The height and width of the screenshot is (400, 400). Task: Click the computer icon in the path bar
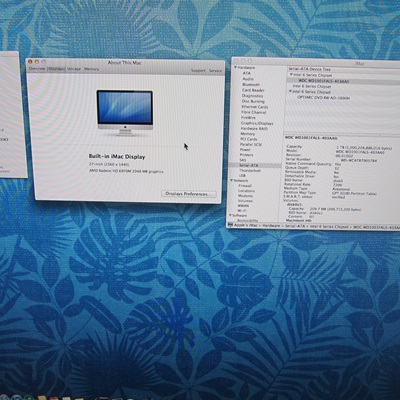[230, 225]
